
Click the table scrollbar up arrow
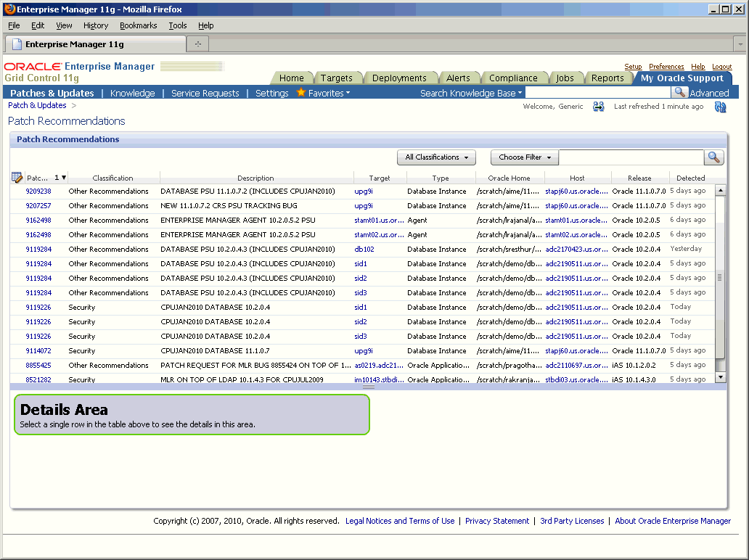pyautogui.click(x=721, y=190)
